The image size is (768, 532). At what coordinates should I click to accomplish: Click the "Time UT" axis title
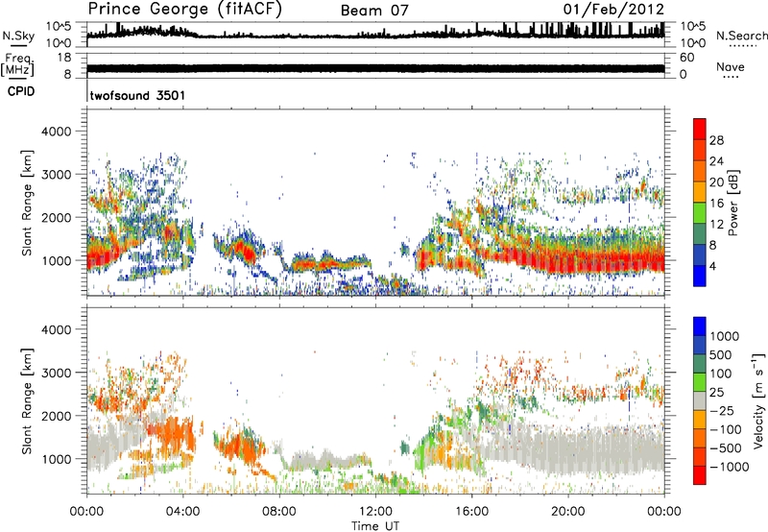(375, 526)
